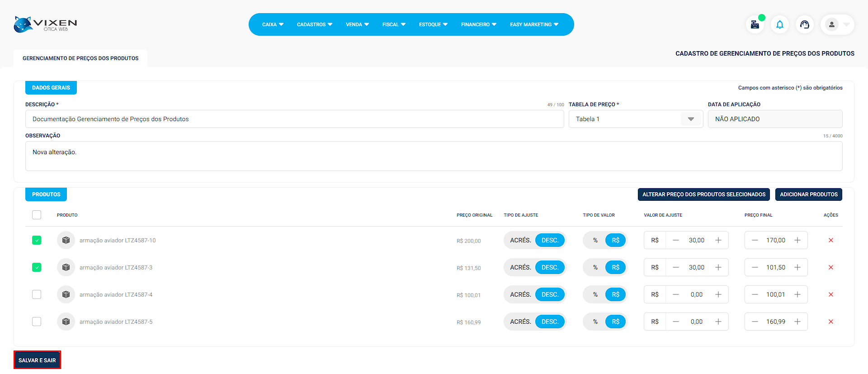
Task: Expand the Cadastros menu
Action: point(314,24)
